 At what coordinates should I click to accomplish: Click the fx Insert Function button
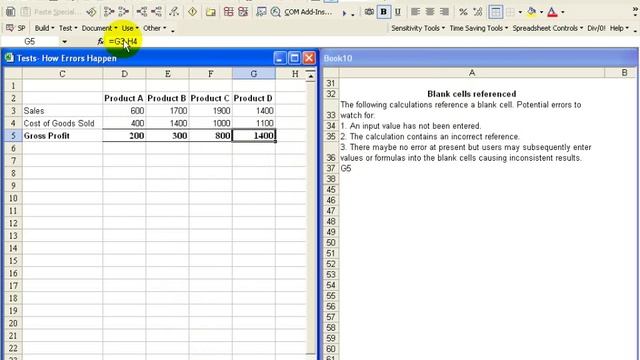click(100, 41)
